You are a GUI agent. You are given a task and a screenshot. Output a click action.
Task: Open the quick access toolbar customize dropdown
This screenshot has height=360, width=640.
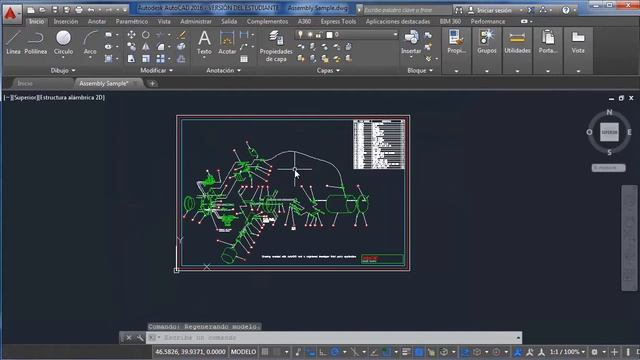click(125, 10)
